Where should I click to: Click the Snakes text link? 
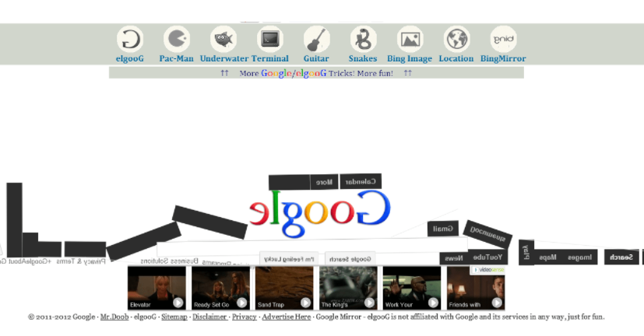tap(363, 58)
